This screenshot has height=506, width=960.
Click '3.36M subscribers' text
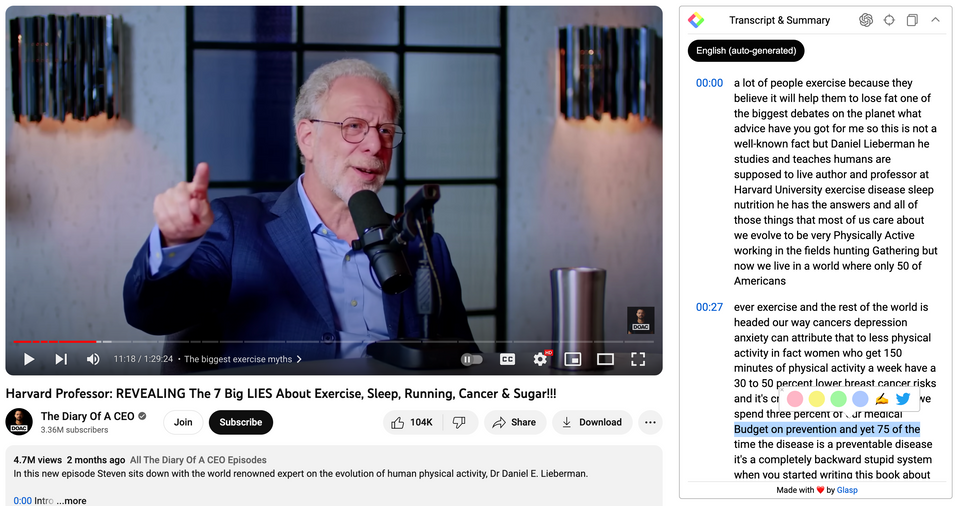click(x=75, y=430)
